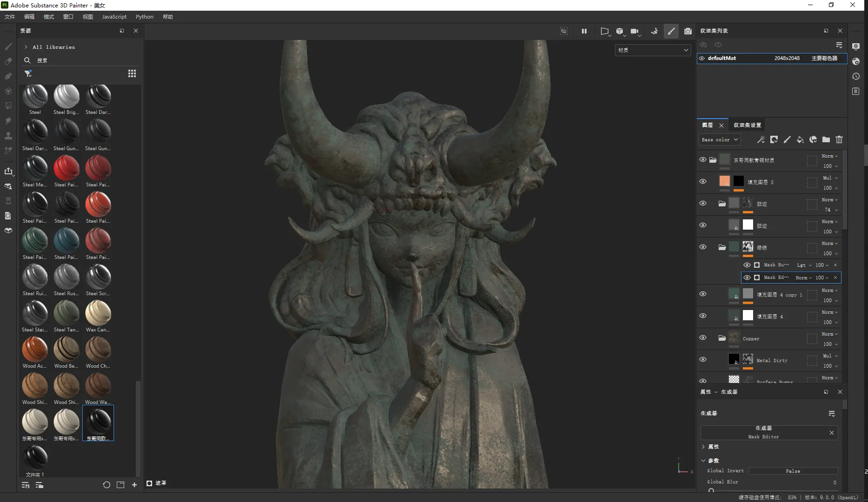
Task: Open the asset filter funnel icon
Action: (x=28, y=73)
